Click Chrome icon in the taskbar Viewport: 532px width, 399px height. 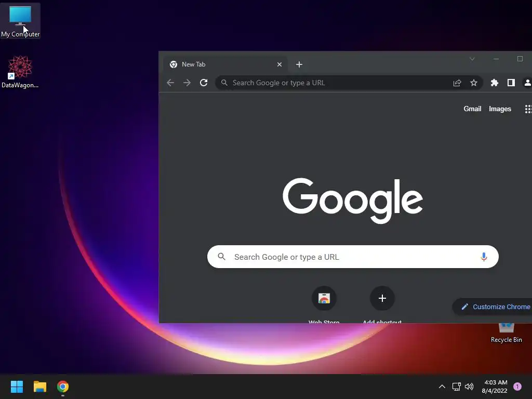click(63, 387)
